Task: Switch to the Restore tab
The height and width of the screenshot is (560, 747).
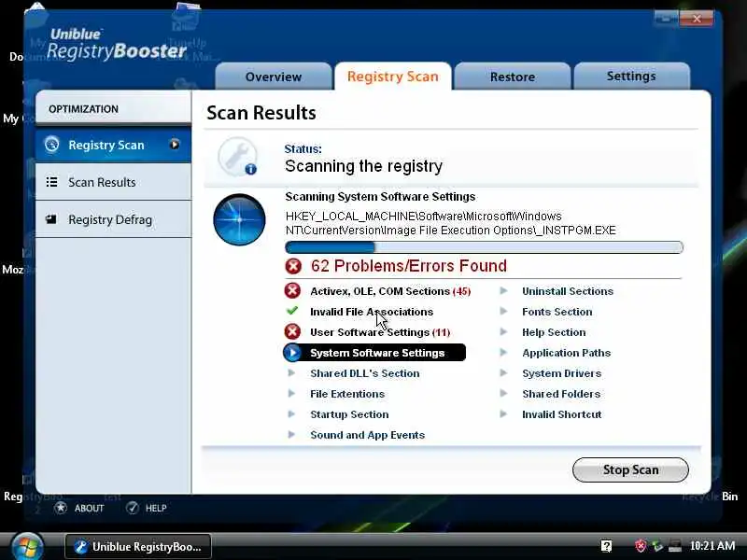Action: tap(513, 77)
